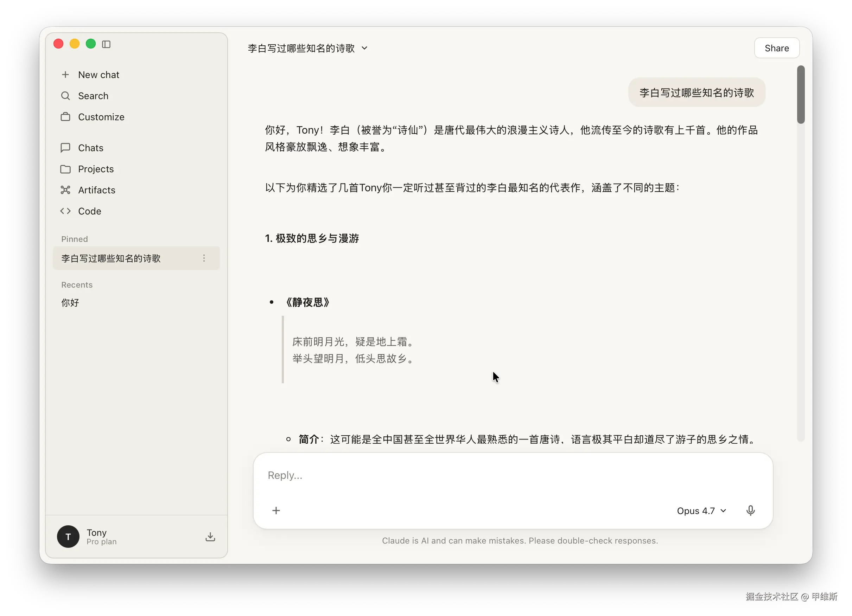The image size is (852, 616).
Task: Expand the Opus 4.7 model selector
Action: (x=701, y=511)
